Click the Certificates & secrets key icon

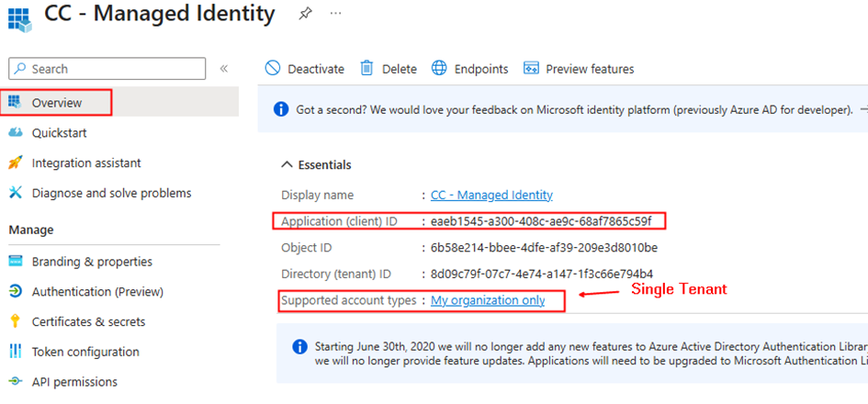pyautogui.click(x=16, y=321)
